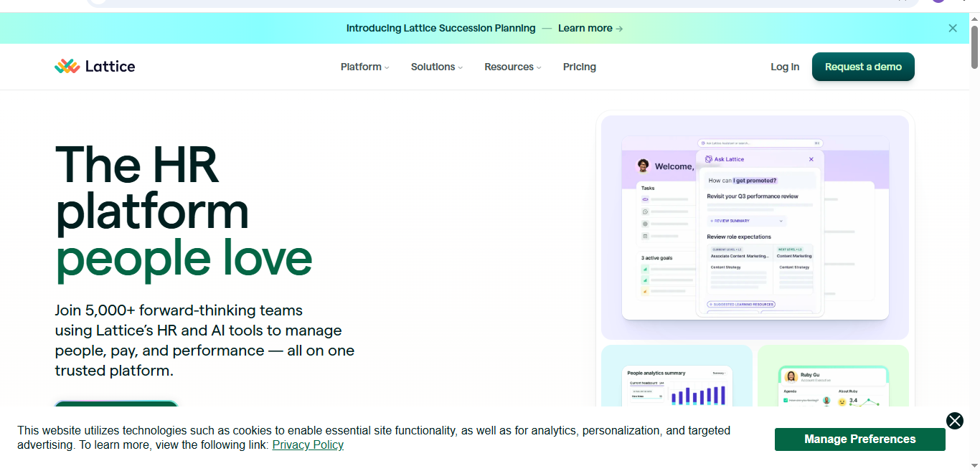This screenshot has height=471, width=980.
Task: Close the Succession Planning announcement banner
Action: pyautogui.click(x=953, y=28)
